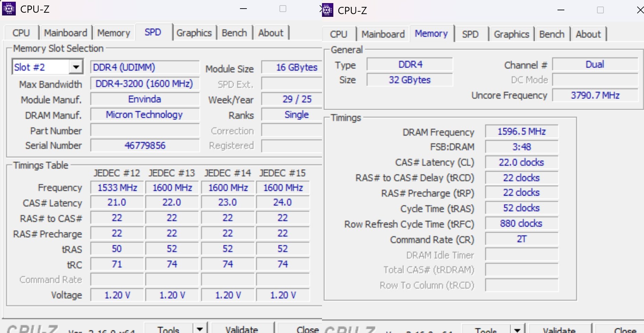Screen dimensions: 644x333
Task: Switch to CPU tab in right window
Action: pos(339,34)
